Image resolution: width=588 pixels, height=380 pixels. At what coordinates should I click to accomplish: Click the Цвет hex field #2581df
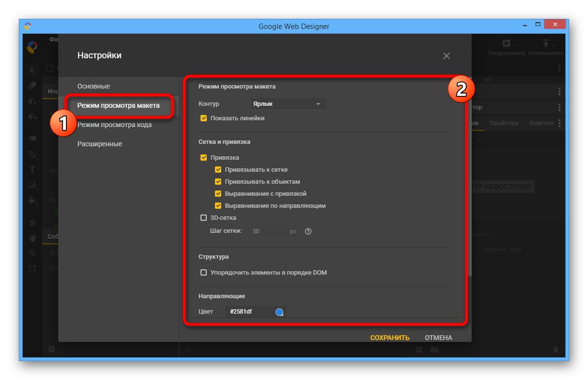pyautogui.click(x=249, y=311)
